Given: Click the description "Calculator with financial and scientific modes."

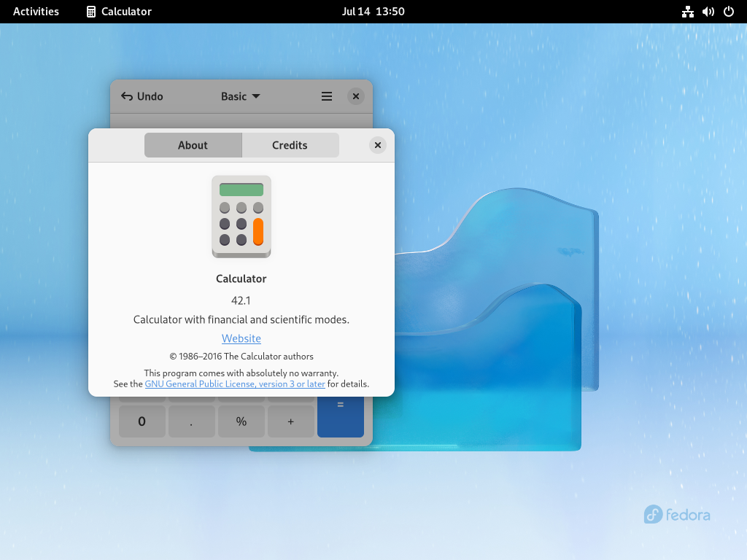Looking at the screenshot, I should click(x=241, y=319).
